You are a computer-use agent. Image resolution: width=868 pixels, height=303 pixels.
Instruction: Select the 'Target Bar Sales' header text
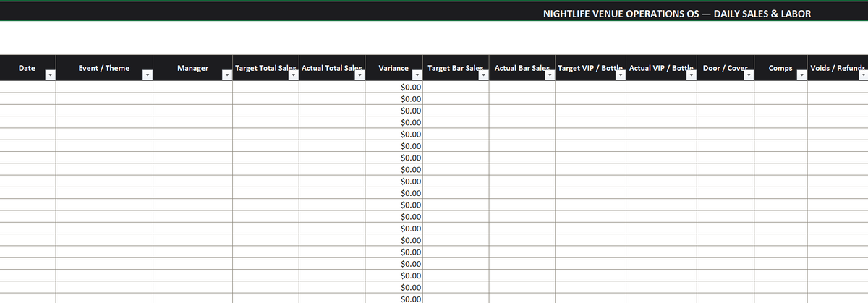pos(456,68)
